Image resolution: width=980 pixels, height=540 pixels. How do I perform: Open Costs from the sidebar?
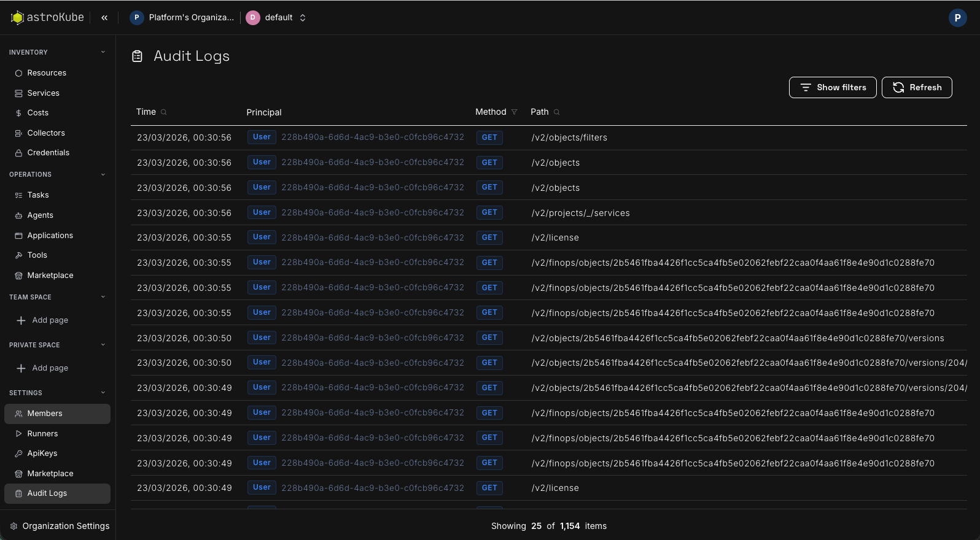[x=37, y=113]
